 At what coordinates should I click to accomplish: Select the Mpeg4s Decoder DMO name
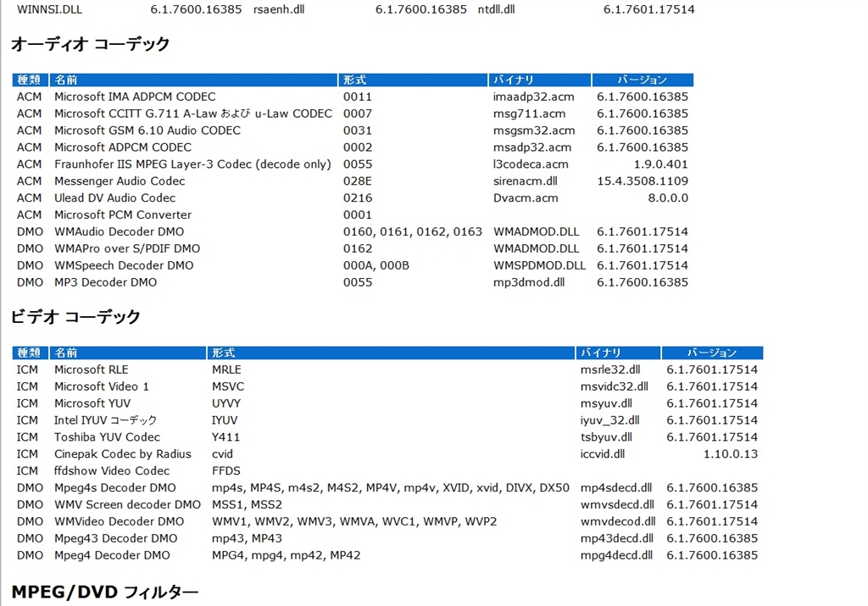pos(115,487)
